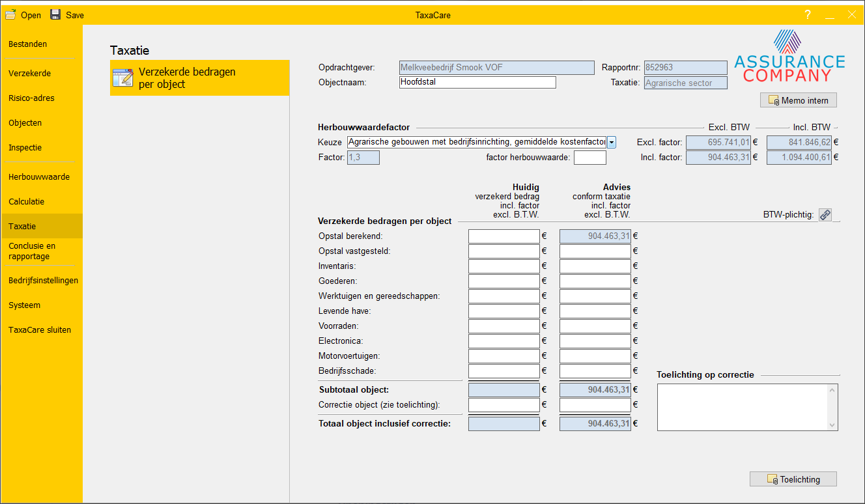
Task: Click the Verzekerde bedragen per object icon
Action: pyautogui.click(x=122, y=77)
